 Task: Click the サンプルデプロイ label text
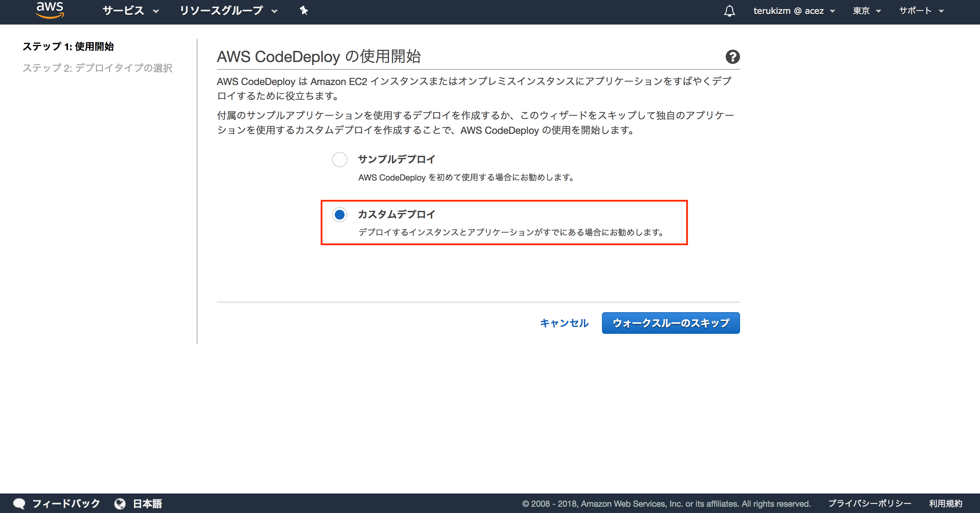click(397, 159)
